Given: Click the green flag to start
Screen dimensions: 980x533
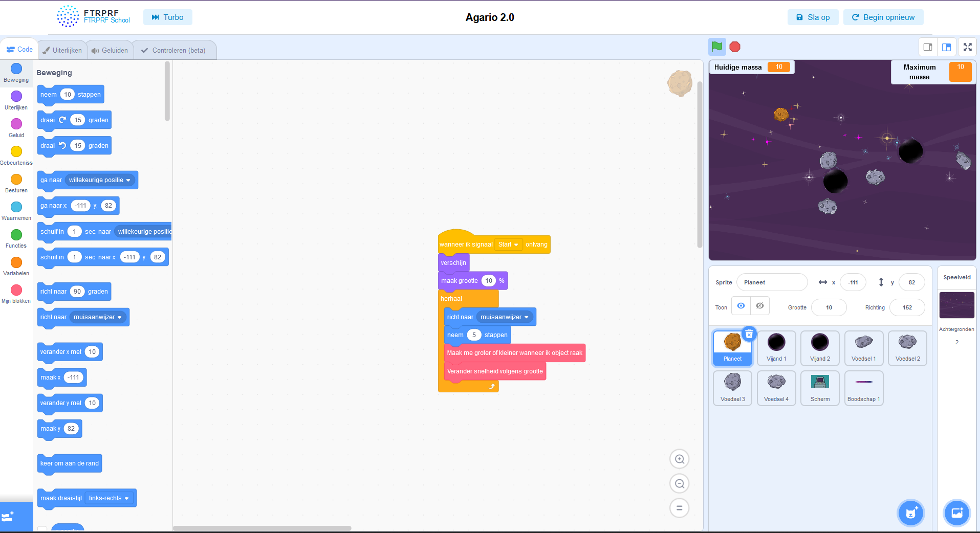Looking at the screenshot, I should click(x=716, y=47).
